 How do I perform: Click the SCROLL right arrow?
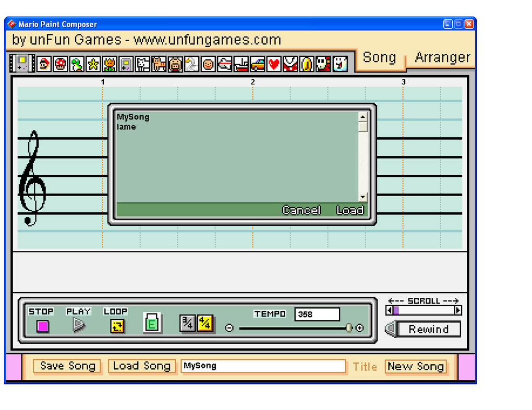coord(458,310)
